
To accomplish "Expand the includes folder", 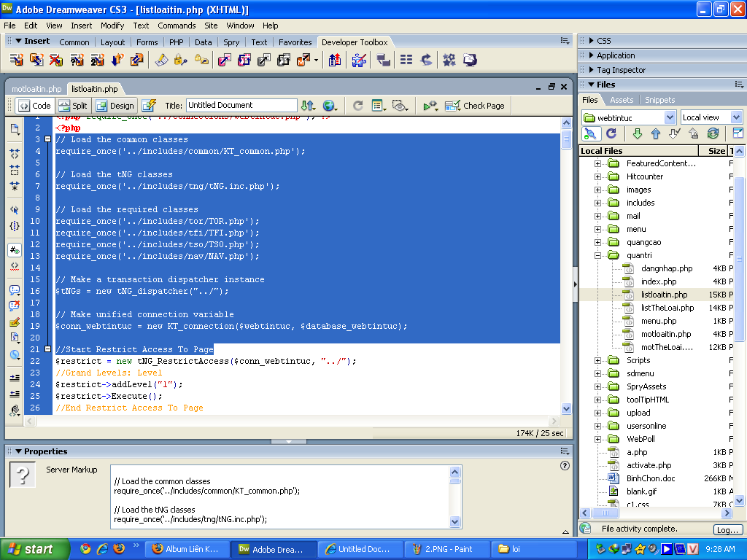I will (x=597, y=203).
